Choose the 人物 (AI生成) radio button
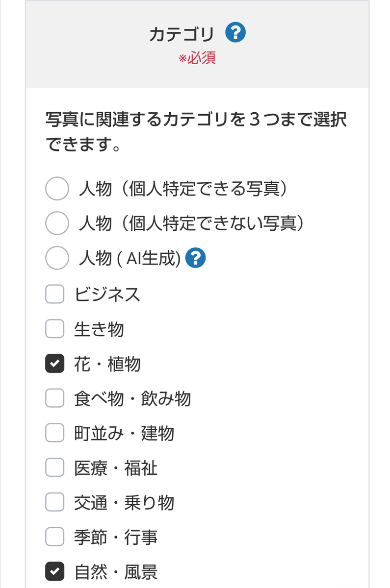 (x=57, y=258)
